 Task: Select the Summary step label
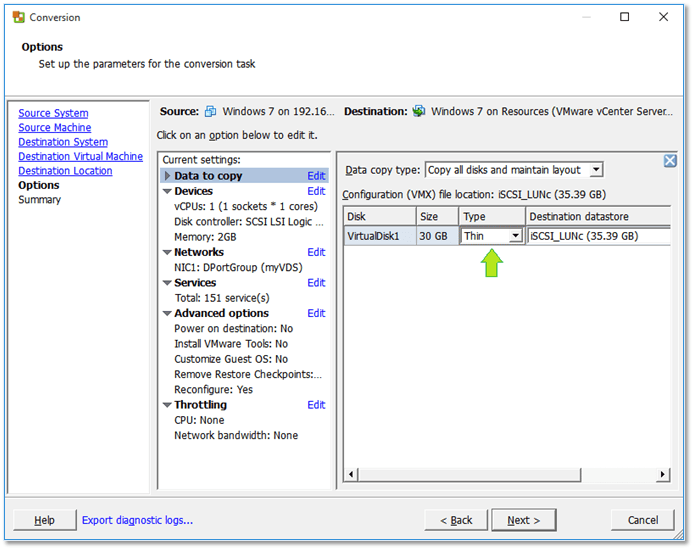(x=39, y=200)
